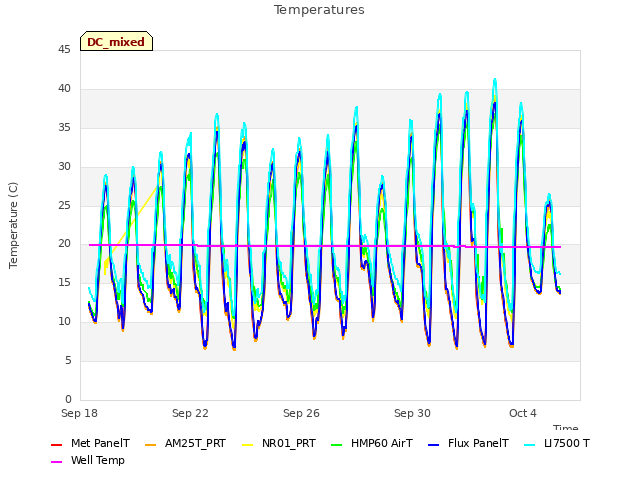The image size is (640, 480).
Task: Click the red Met PanelT legend swatch
Action: [56, 444]
